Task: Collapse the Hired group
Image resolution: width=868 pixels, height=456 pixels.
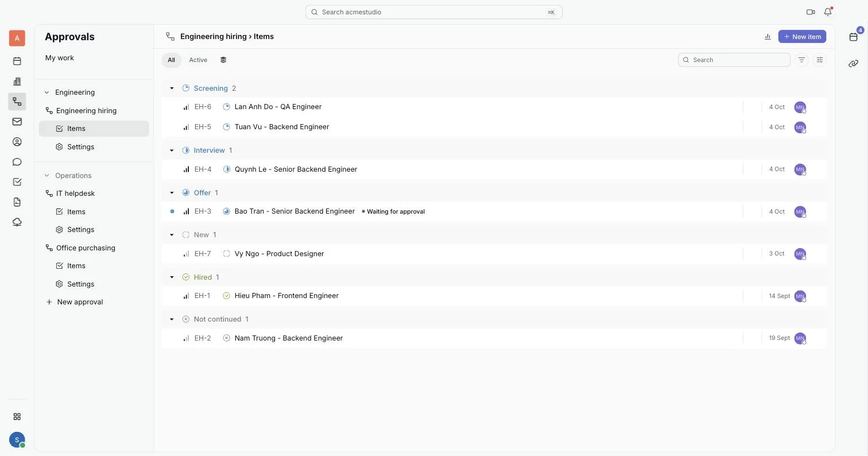Action: point(172,277)
